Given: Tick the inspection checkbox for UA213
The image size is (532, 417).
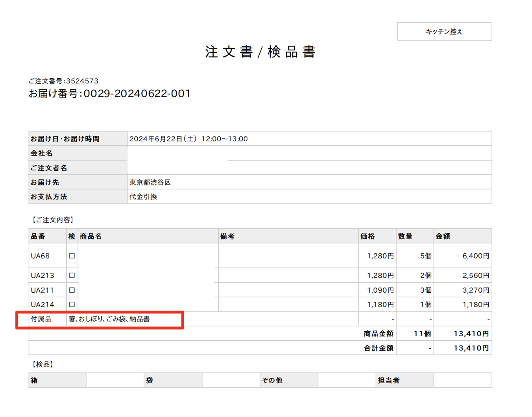Looking at the screenshot, I should pyautogui.click(x=72, y=275).
